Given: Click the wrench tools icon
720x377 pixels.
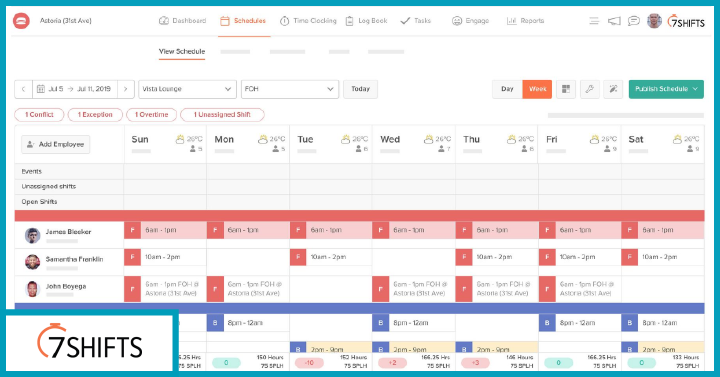Looking at the screenshot, I should point(590,89).
